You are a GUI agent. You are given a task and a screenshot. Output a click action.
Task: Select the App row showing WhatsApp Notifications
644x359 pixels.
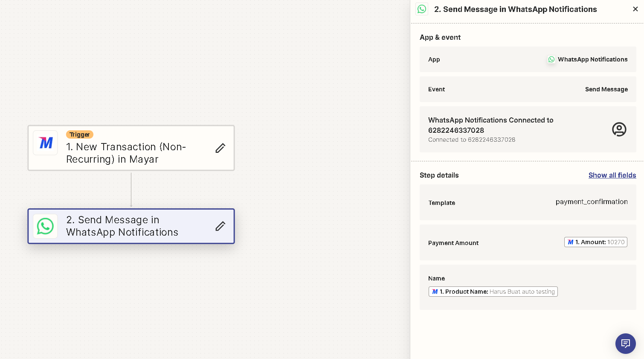528,59
